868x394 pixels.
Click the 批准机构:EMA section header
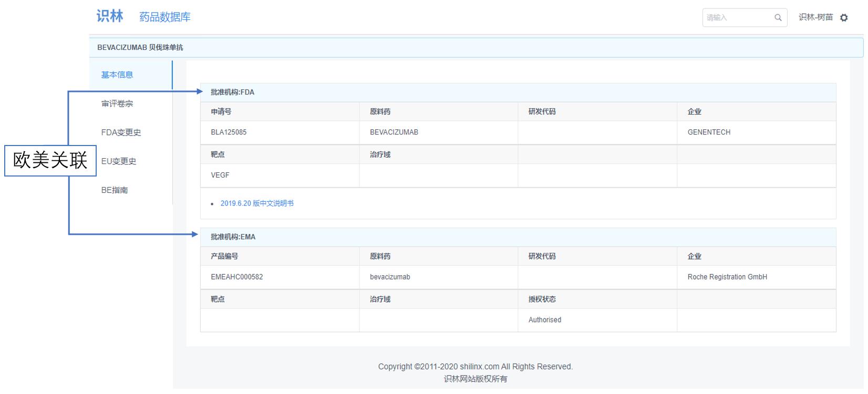pos(233,237)
